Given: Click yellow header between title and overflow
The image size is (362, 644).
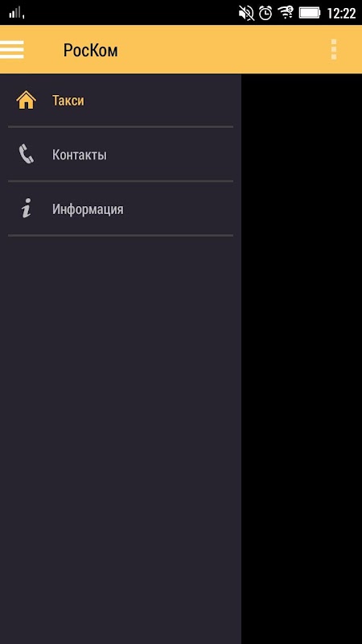Looking at the screenshot, I should click(224, 50).
